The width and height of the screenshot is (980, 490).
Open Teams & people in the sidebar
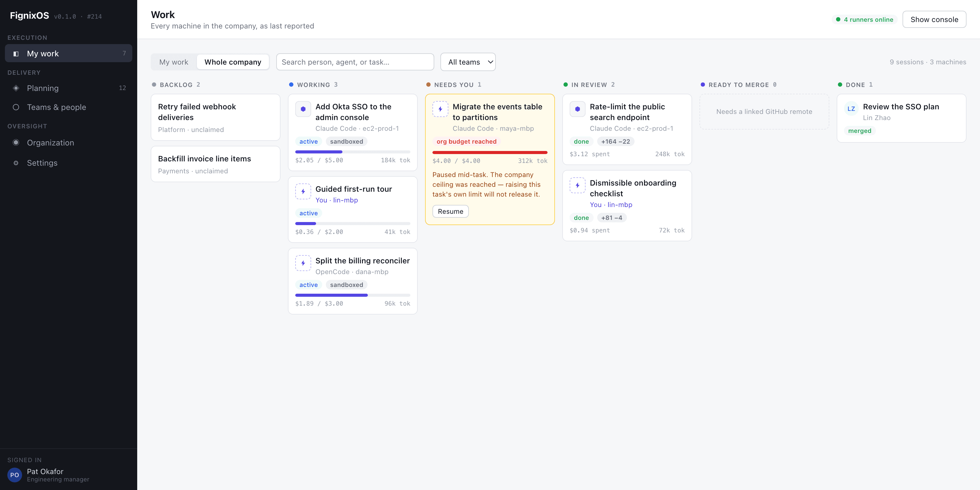[x=69, y=107]
